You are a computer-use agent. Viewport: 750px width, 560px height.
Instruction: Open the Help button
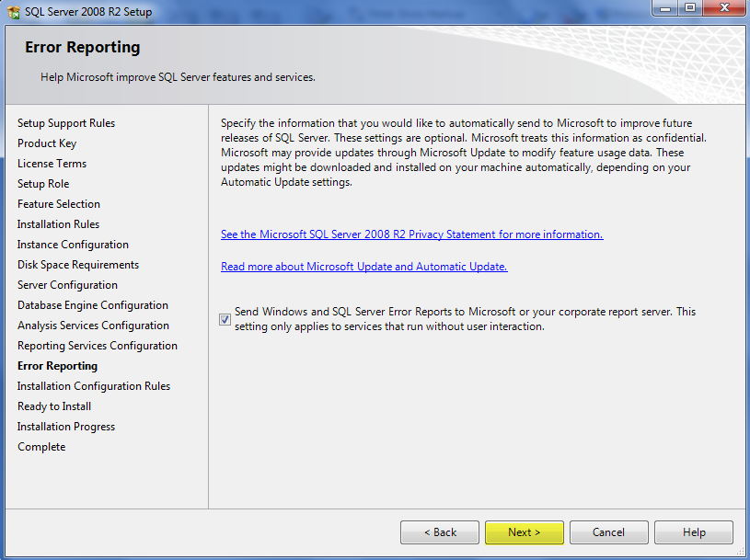tap(694, 532)
